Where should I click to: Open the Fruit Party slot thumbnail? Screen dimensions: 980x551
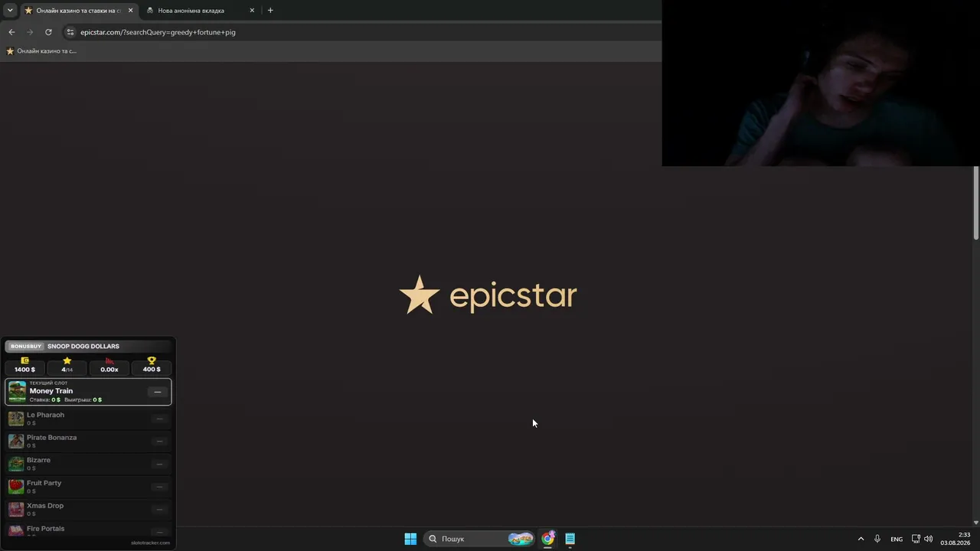[x=16, y=487]
